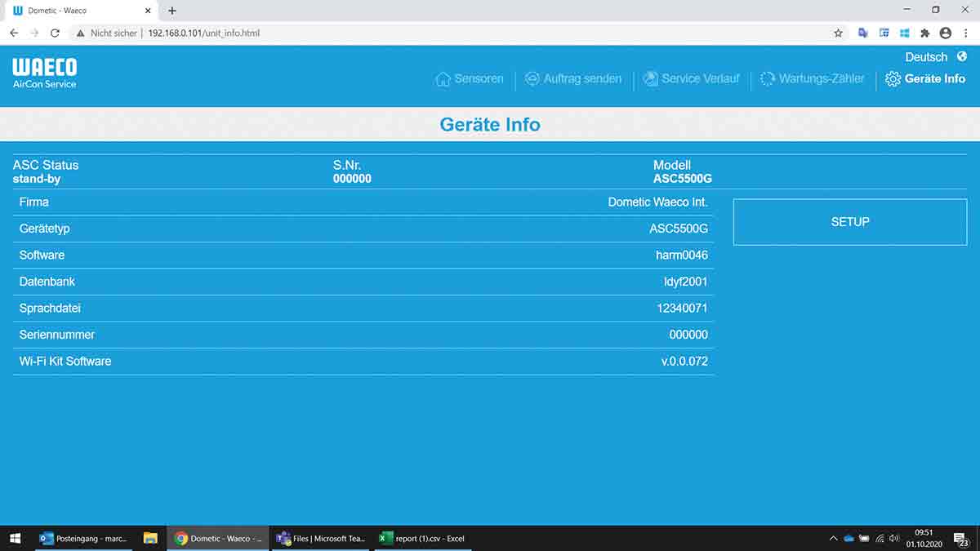Click the OneDrive tray icon

[x=849, y=539]
